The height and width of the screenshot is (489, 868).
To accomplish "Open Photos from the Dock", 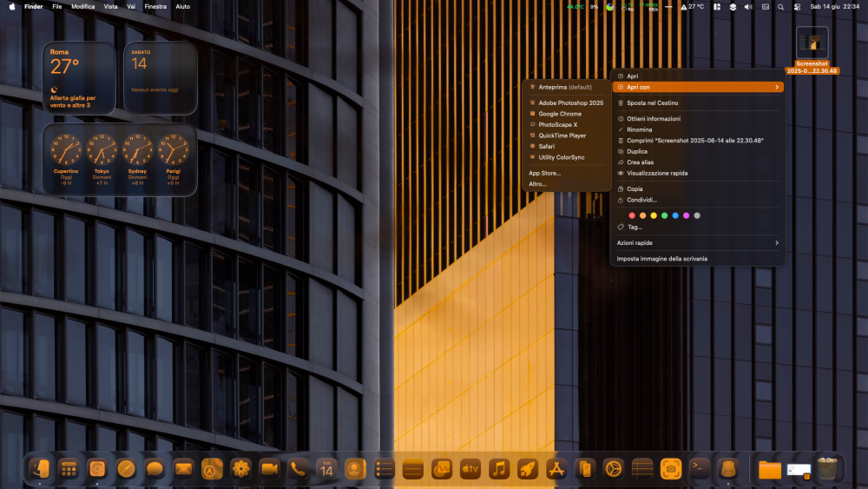I will coord(240,469).
